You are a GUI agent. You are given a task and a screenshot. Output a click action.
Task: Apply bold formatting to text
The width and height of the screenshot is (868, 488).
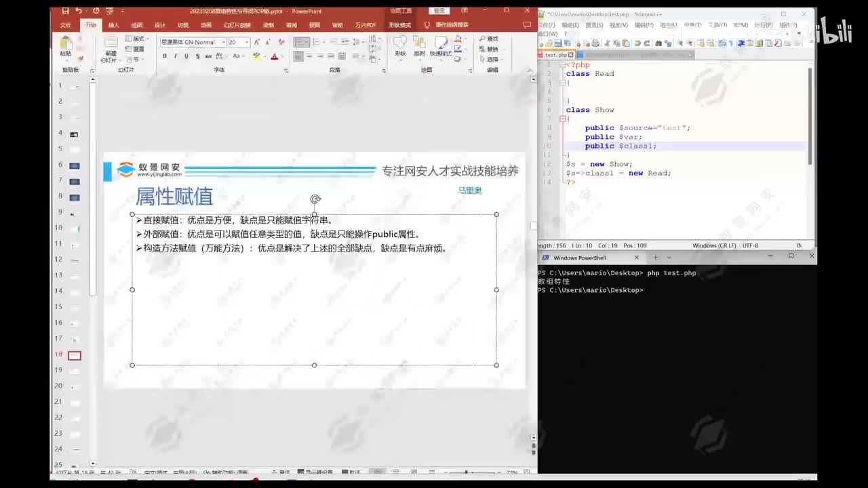[165, 56]
